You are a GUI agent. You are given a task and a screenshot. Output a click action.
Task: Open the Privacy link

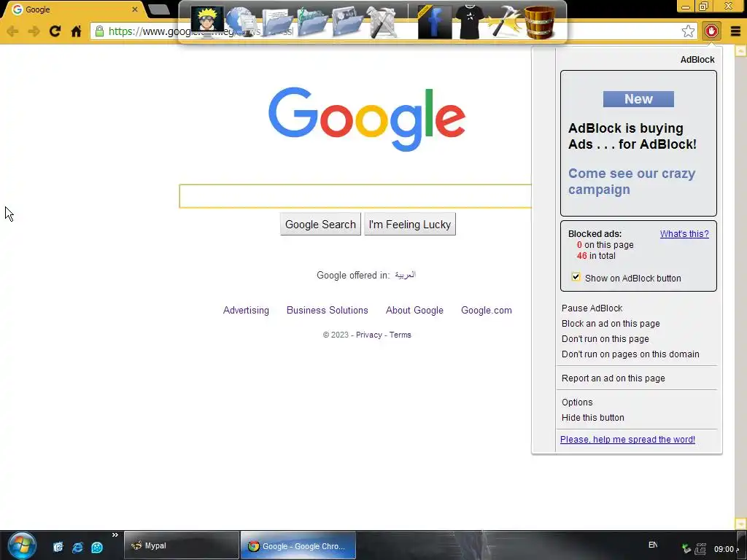(x=368, y=335)
